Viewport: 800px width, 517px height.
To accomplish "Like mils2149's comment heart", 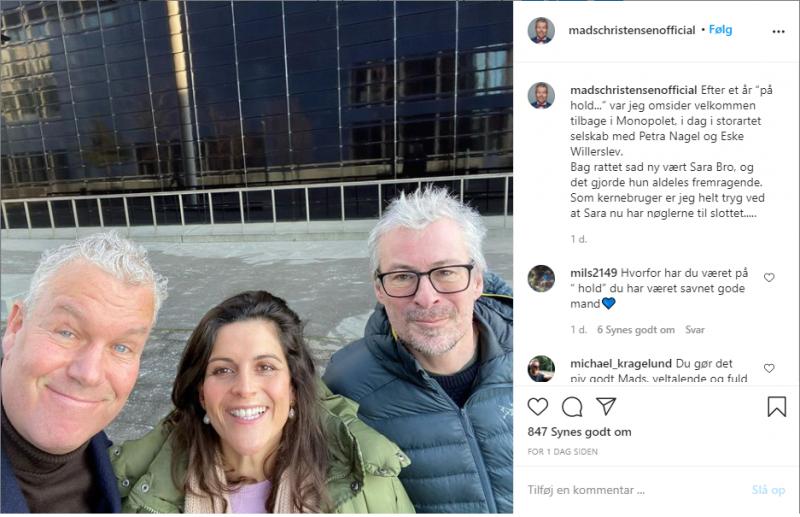I will (769, 277).
